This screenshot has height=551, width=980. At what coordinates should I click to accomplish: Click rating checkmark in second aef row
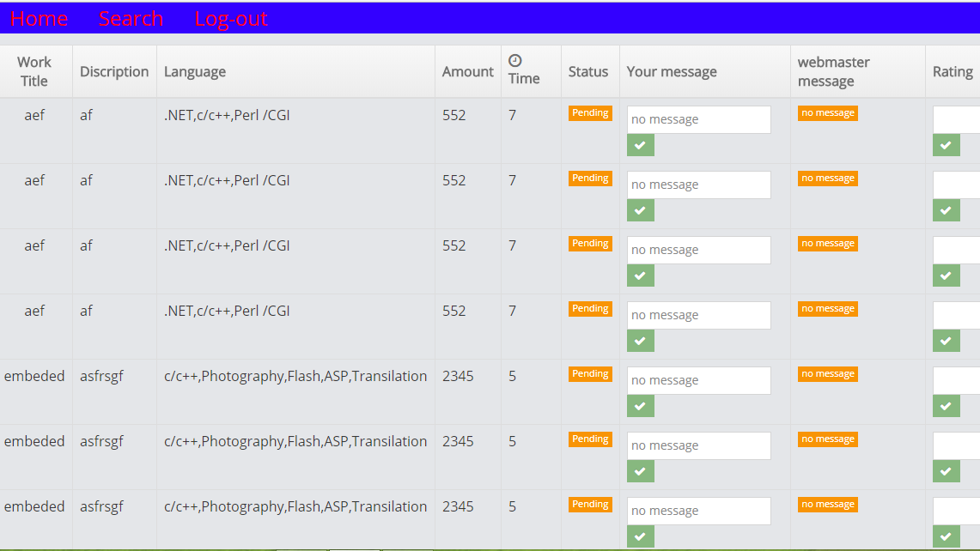click(x=946, y=211)
